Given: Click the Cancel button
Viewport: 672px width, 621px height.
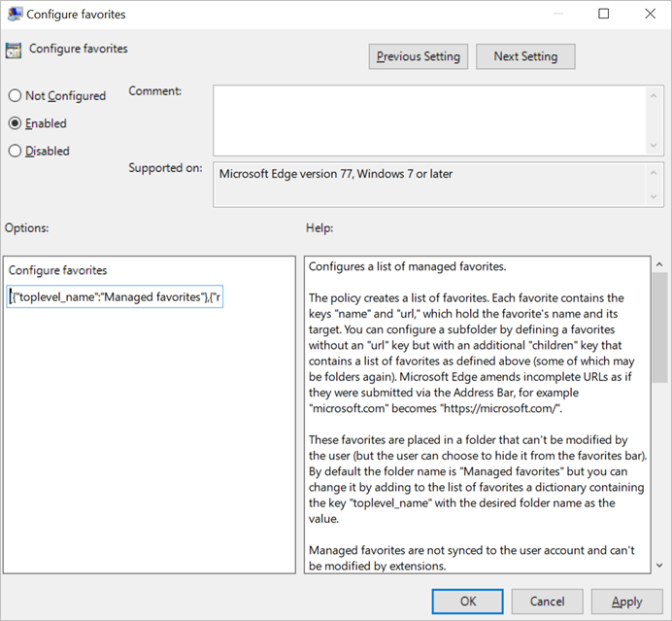Looking at the screenshot, I should [547, 602].
